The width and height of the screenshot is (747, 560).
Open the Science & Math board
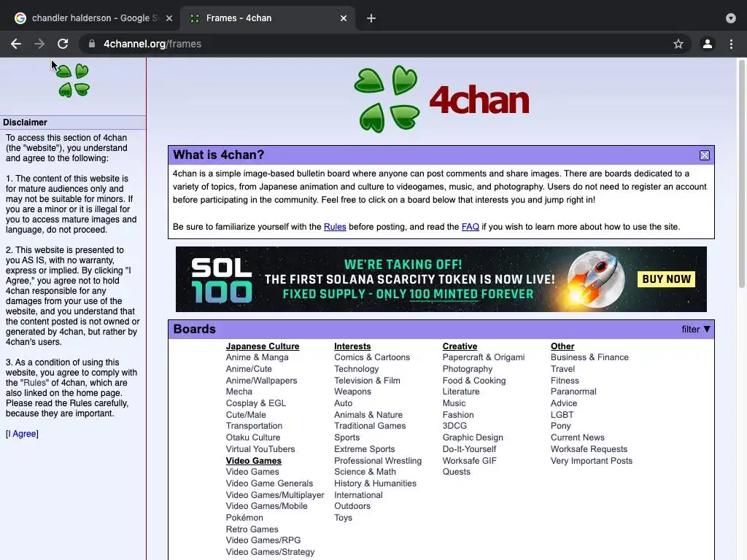pyautogui.click(x=365, y=472)
